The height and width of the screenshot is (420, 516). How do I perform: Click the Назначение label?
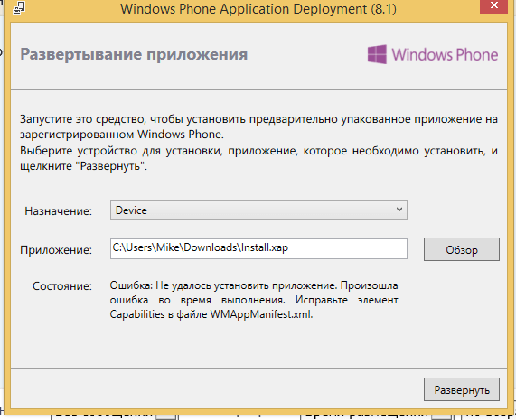tap(59, 210)
